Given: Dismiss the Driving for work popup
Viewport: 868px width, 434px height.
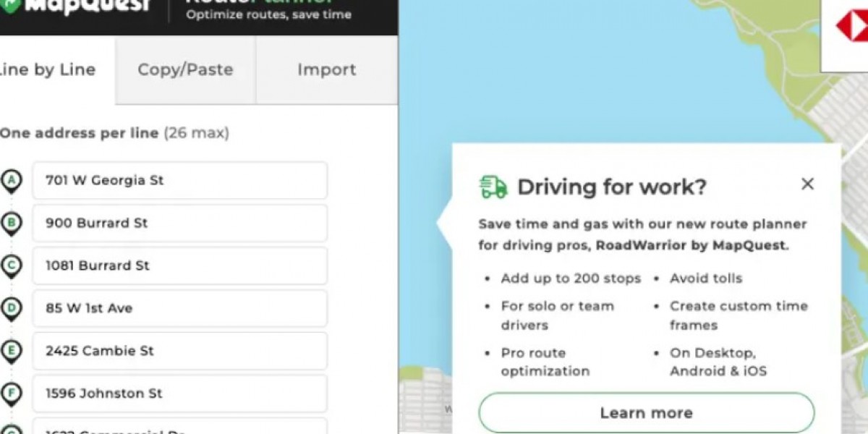Looking at the screenshot, I should [807, 184].
